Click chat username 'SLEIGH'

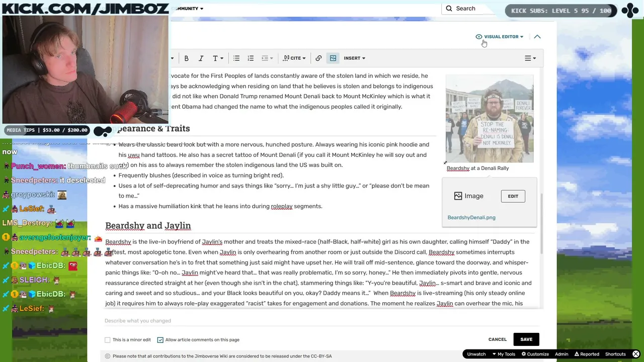[x=34, y=280]
